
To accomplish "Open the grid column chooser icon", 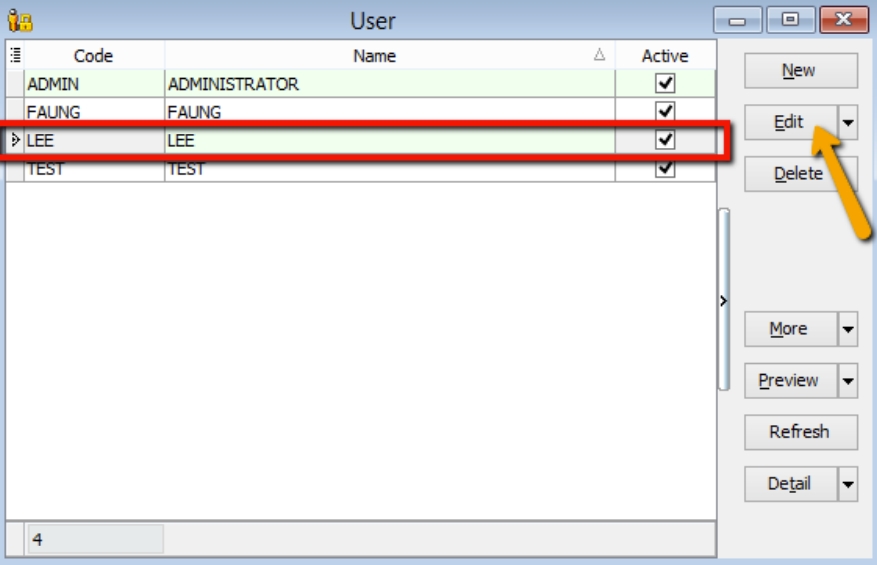I will [x=15, y=55].
